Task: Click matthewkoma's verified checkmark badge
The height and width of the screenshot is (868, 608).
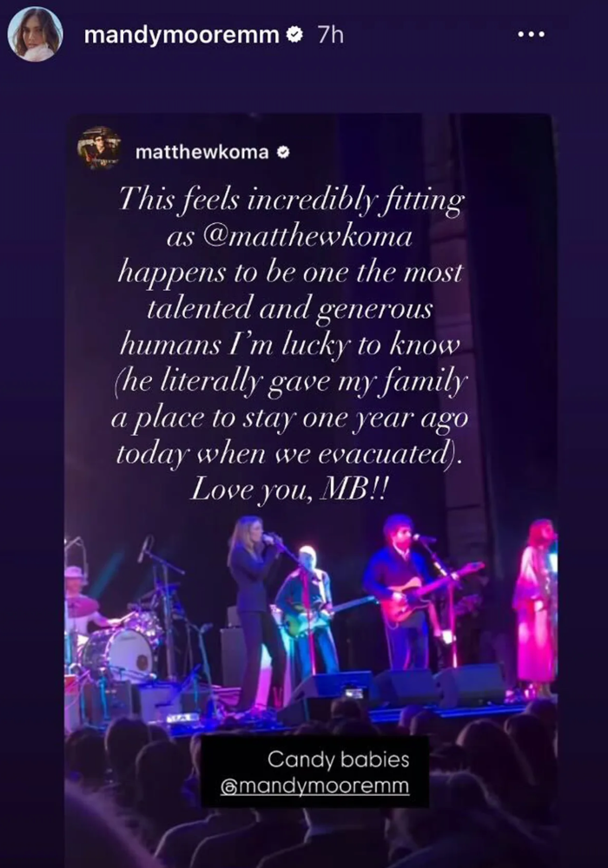Action: (283, 152)
